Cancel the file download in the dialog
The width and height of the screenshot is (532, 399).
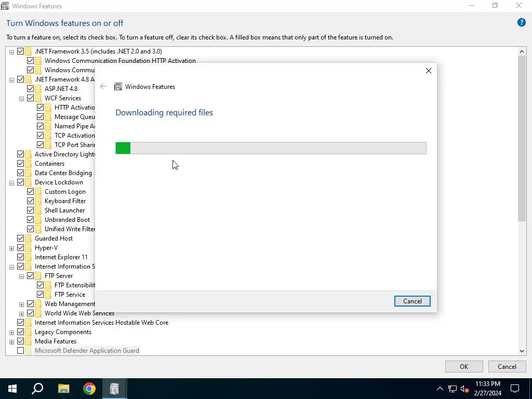412,301
